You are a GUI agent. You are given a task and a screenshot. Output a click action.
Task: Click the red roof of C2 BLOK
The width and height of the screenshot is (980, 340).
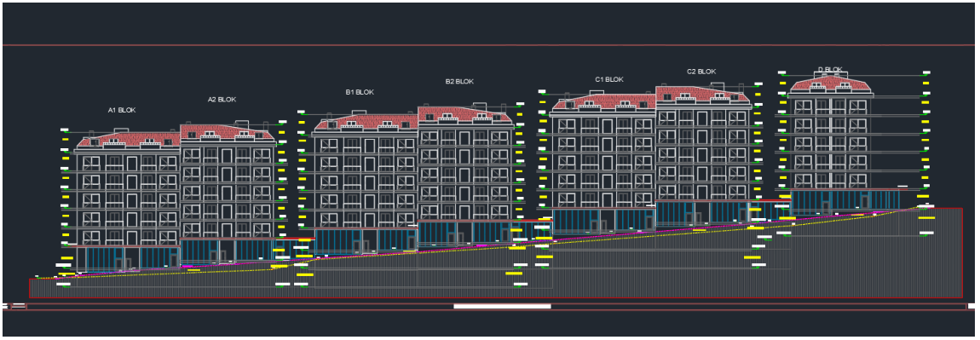(x=701, y=95)
